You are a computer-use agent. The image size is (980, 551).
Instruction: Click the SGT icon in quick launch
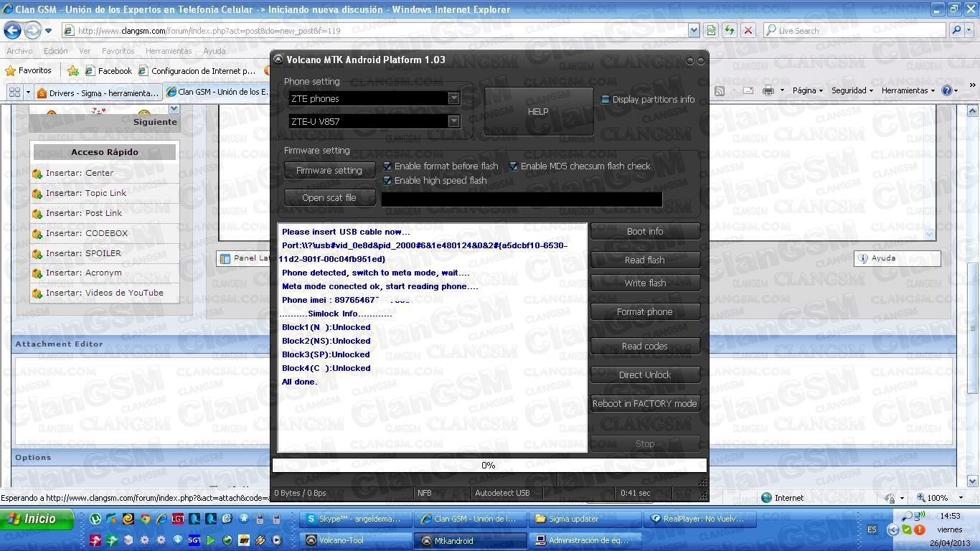tap(194, 540)
